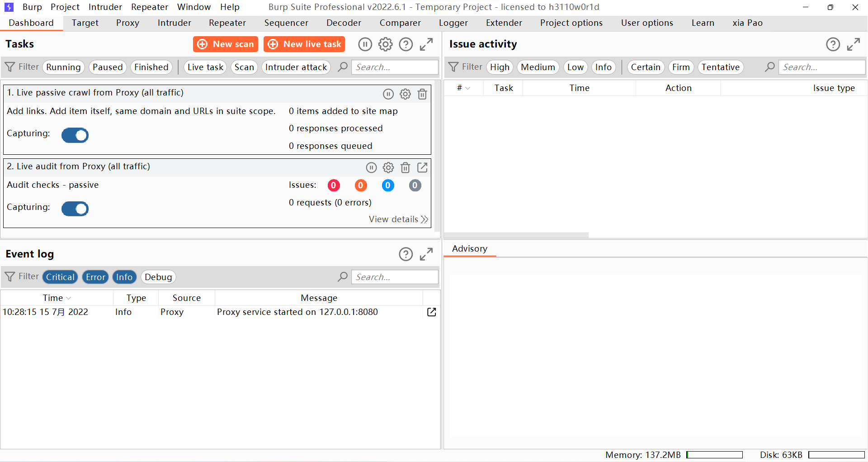
Task: Open Live audit task in new window
Action: pyautogui.click(x=422, y=168)
